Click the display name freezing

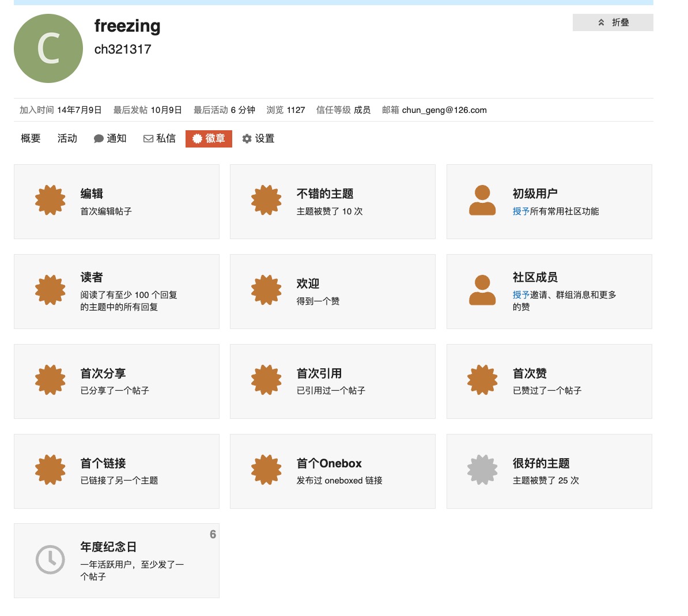tap(127, 26)
